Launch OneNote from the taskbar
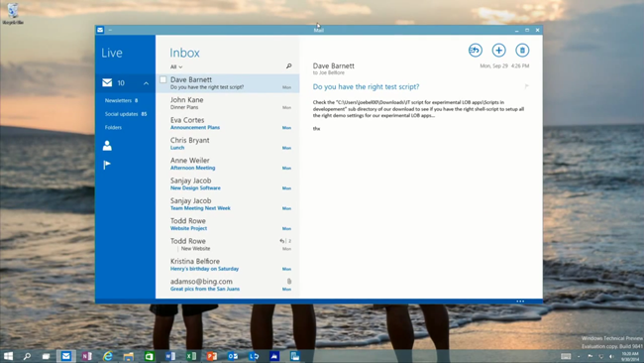Viewport: 644px width, 363px height. click(86, 356)
